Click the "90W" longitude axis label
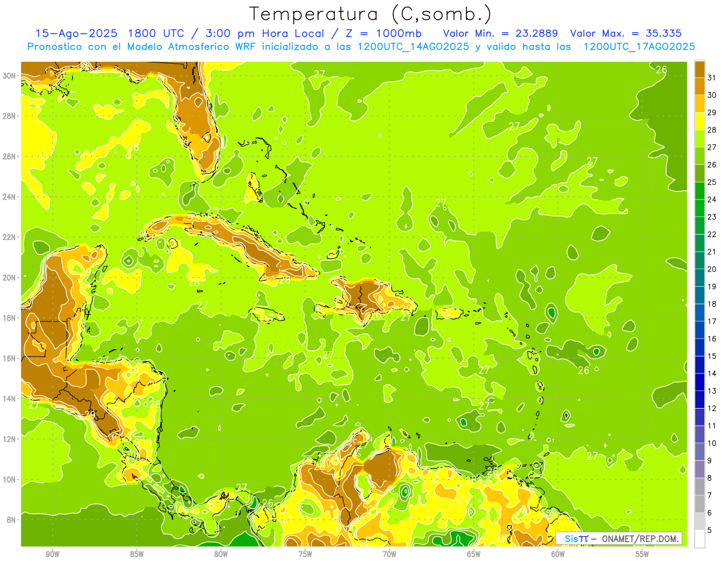The height and width of the screenshot is (562, 728). [53, 554]
